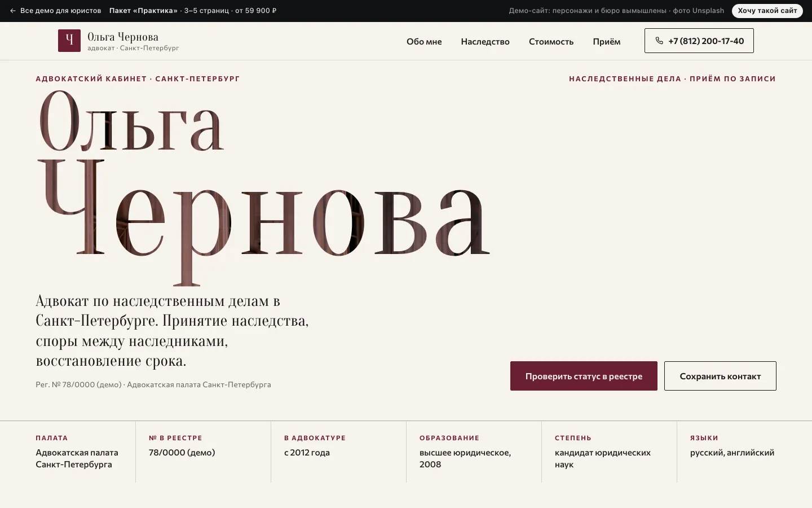This screenshot has width=812, height=508.
Task: Open the 'Обо мне' menu item
Action: [x=424, y=42]
